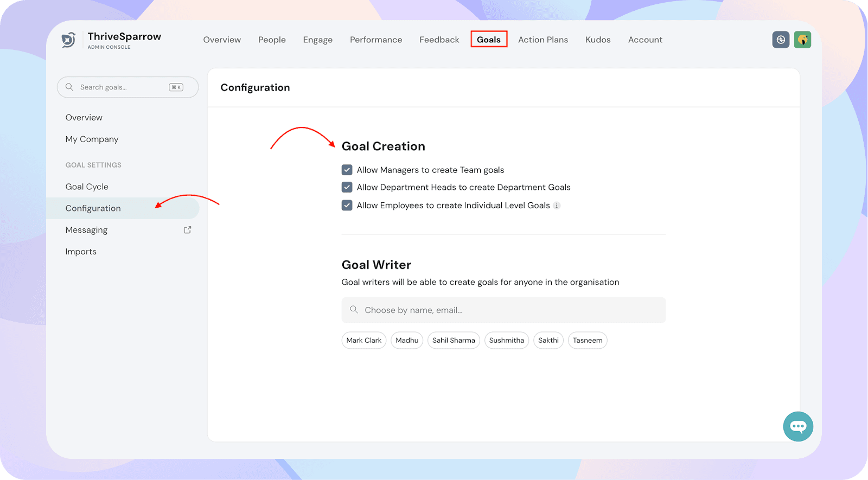The width and height of the screenshot is (868, 480).
Task: Click the ThriveSparrow brand name
Action: click(124, 36)
